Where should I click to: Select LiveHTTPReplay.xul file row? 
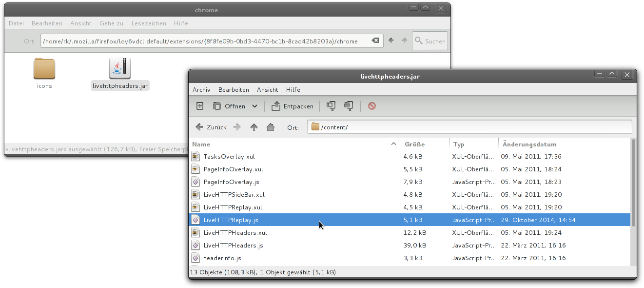410,207
